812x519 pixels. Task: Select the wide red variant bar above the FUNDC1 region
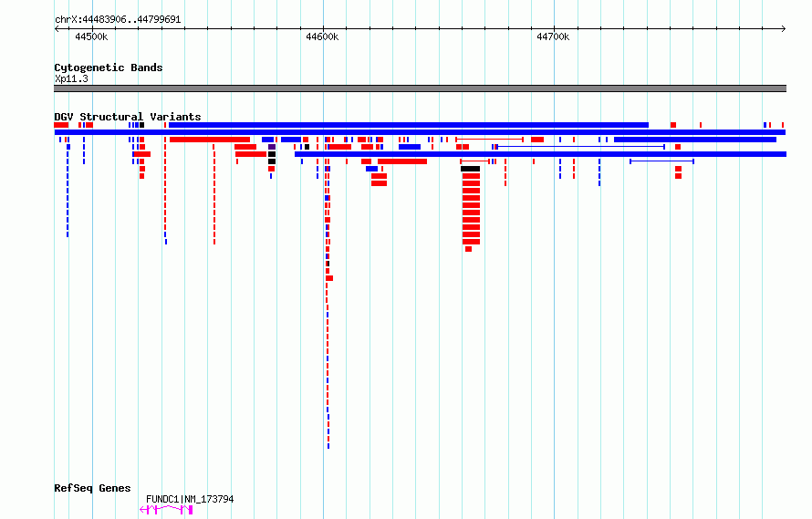point(210,140)
